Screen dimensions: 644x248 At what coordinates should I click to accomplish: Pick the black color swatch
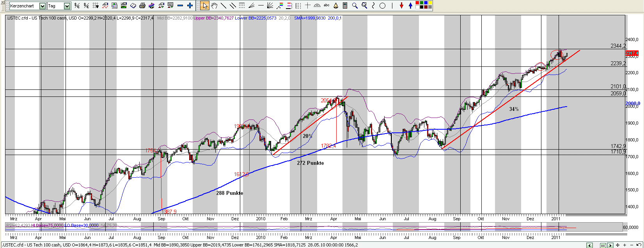click(422, 7)
